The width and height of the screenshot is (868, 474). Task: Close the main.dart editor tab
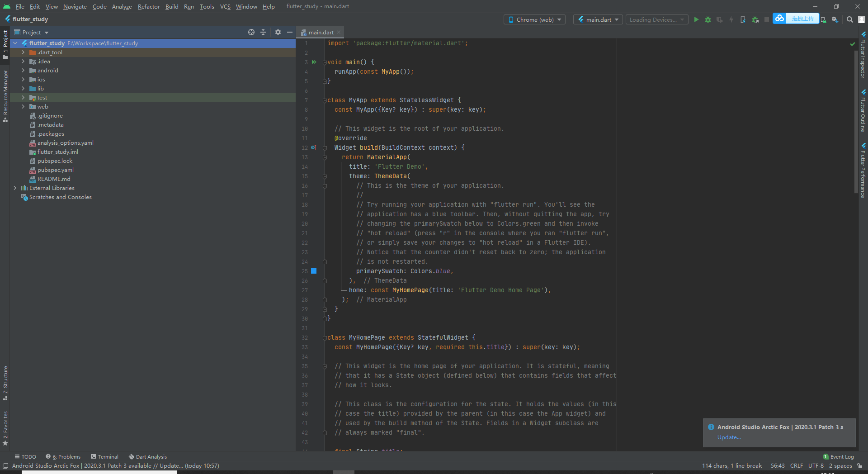click(339, 32)
